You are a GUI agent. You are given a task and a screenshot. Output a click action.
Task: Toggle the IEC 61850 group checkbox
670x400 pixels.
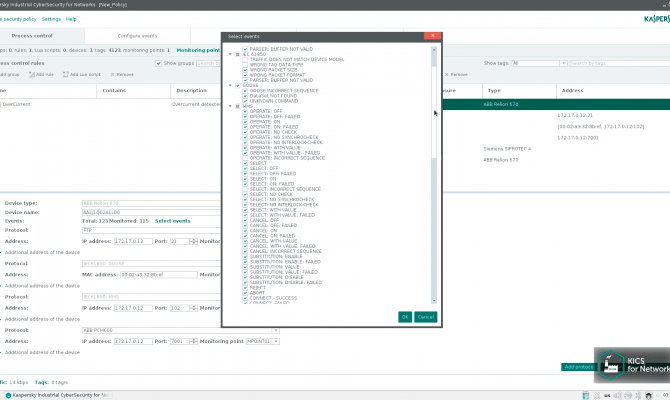pyautogui.click(x=238, y=54)
